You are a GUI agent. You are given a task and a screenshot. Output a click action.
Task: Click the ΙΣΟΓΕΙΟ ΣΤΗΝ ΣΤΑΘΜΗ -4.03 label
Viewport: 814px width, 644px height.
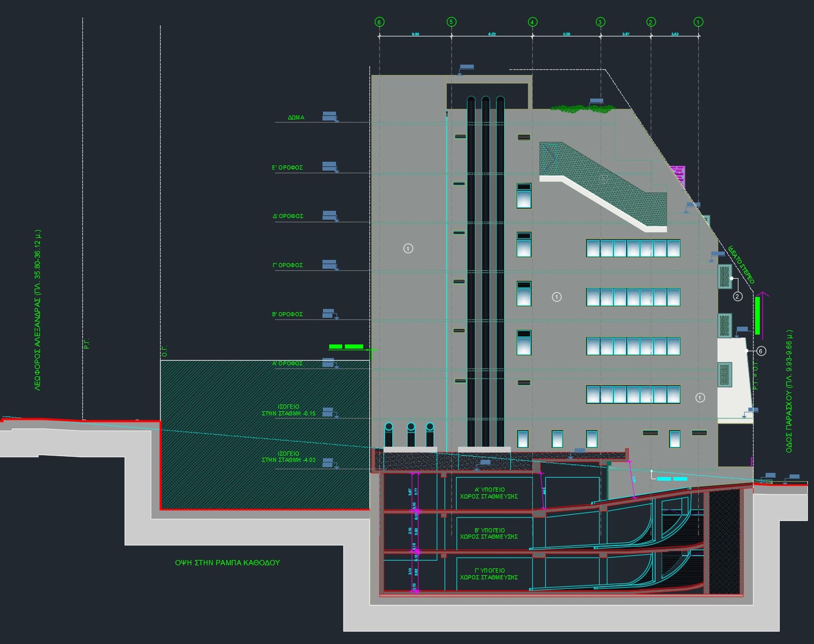point(288,457)
